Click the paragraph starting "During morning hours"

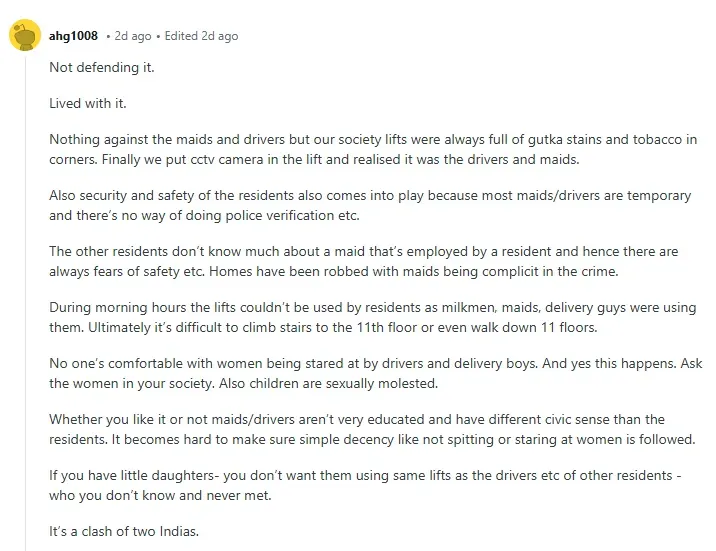tap(373, 317)
